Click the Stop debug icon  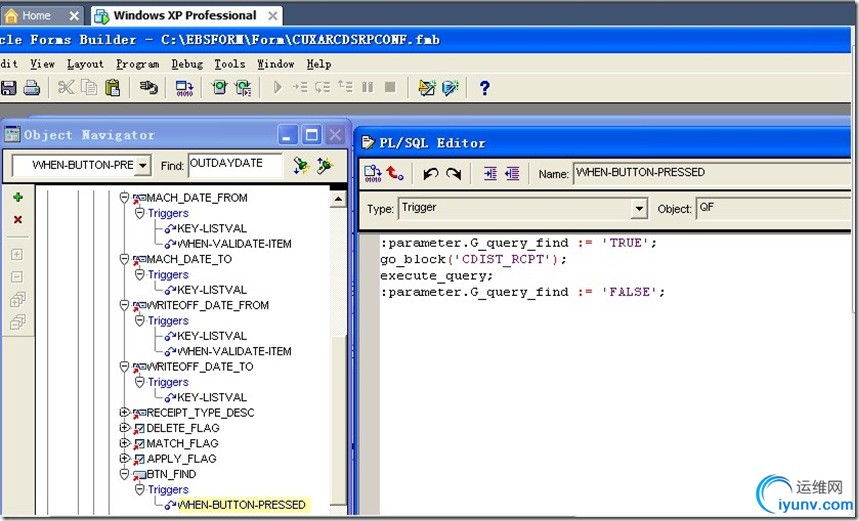(390, 87)
